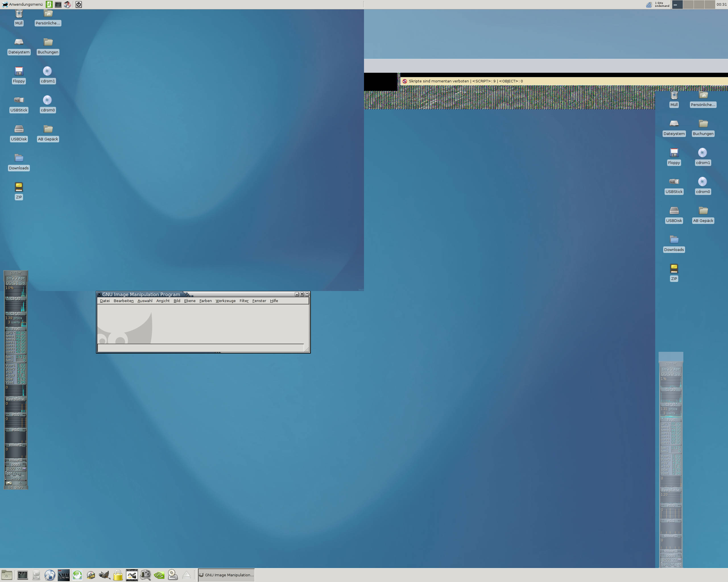
Task: Open the NVIDIA settings launcher
Action: tap(159, 575)
